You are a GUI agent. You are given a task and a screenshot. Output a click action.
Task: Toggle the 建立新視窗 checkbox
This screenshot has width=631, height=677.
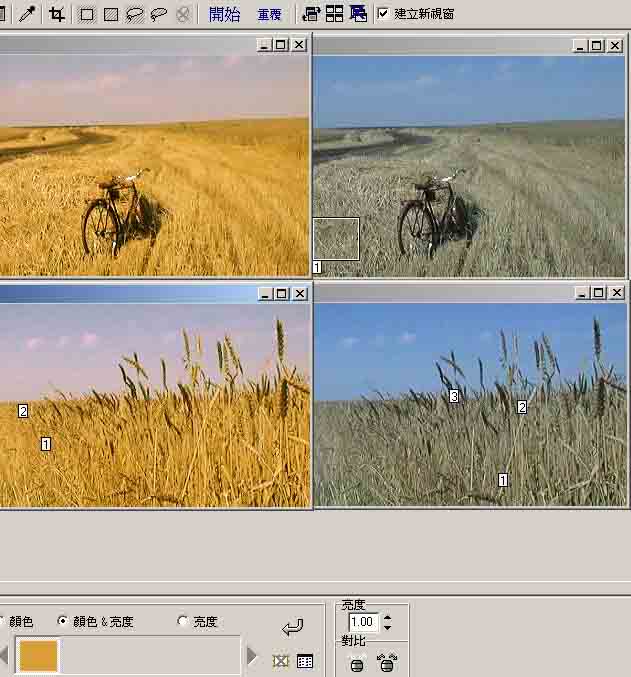(383, 14)
